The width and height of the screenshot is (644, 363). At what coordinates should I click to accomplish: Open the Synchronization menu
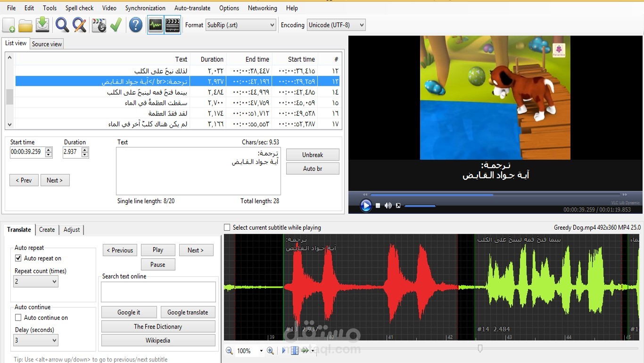145,8
